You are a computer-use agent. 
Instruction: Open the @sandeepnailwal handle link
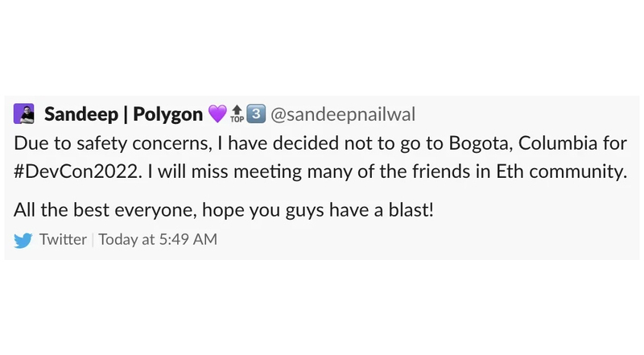tap(343, 114)
